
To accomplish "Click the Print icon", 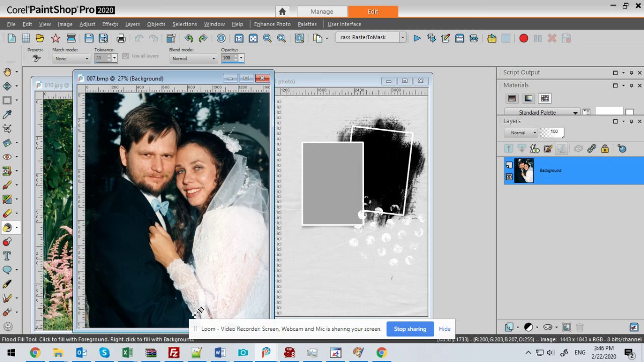I will (121, 38).
